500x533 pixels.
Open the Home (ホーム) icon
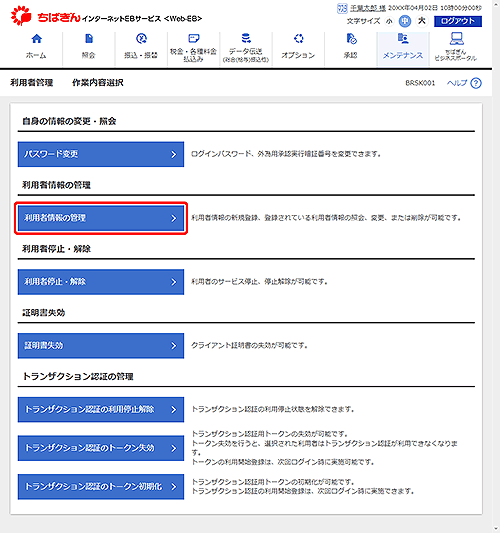(x=36, y=39)
